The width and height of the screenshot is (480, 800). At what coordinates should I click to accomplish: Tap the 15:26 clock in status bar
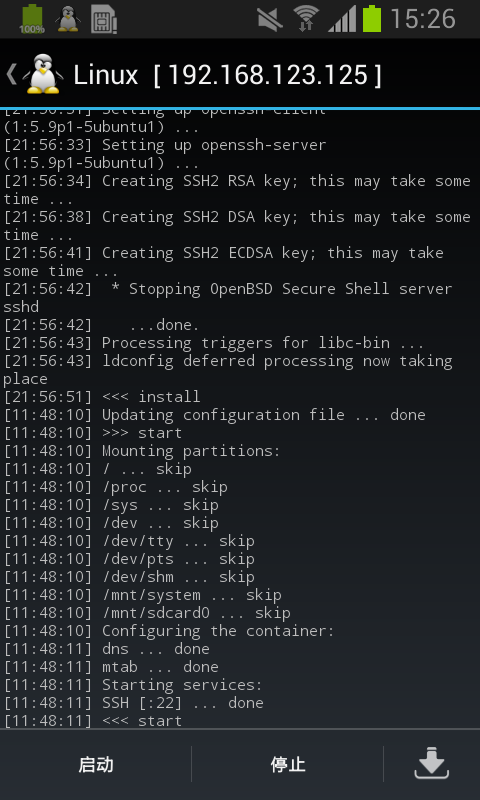click(423, 19)
